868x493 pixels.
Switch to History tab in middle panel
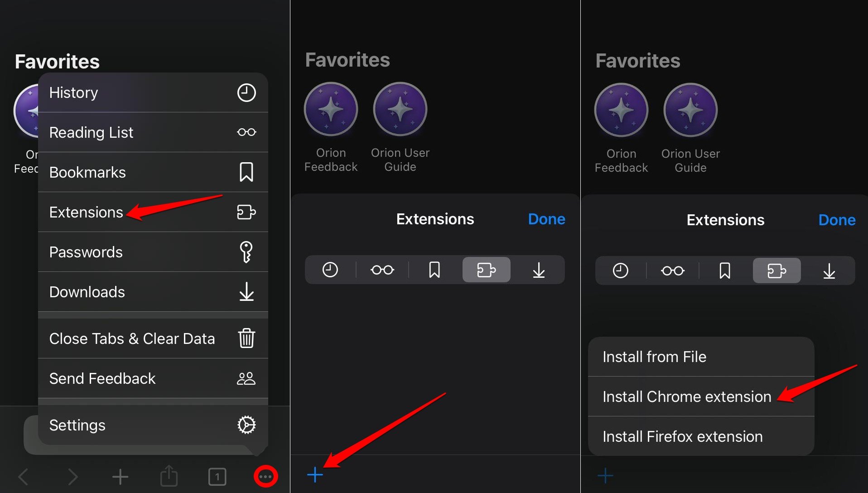[330, 270]
